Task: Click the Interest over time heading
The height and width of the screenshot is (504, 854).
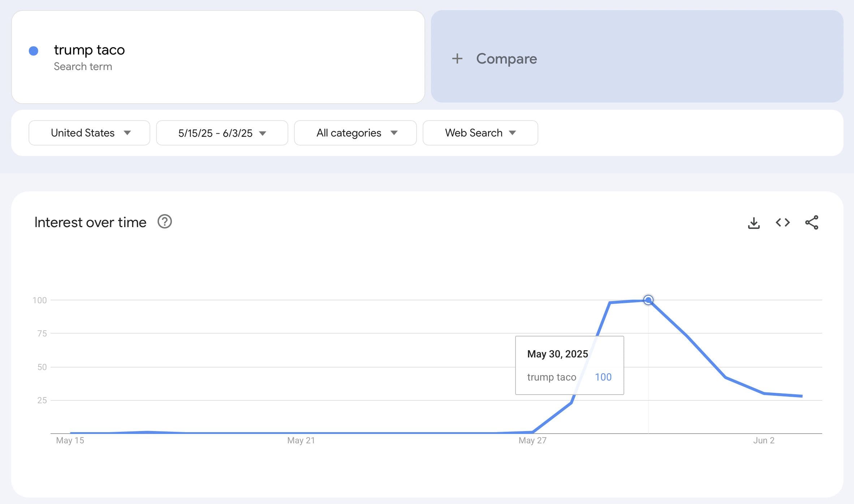Action: point(90,222)
